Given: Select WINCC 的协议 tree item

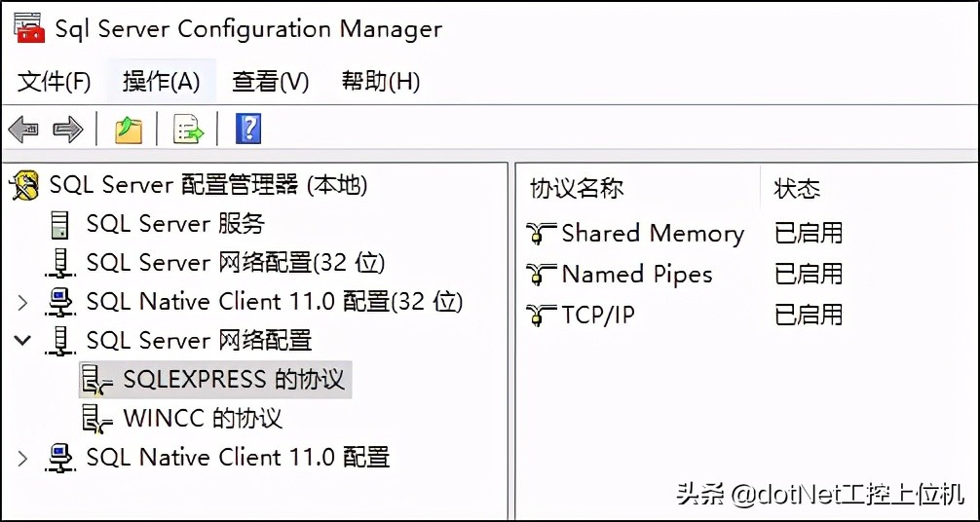Looking at the screenshot, I should [x=203, y=419].
